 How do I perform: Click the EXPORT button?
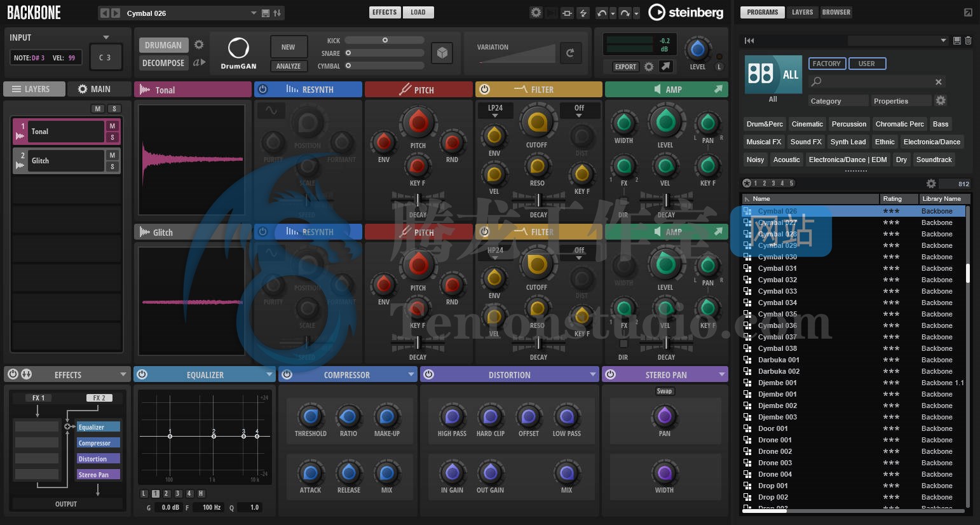(625, 66)
